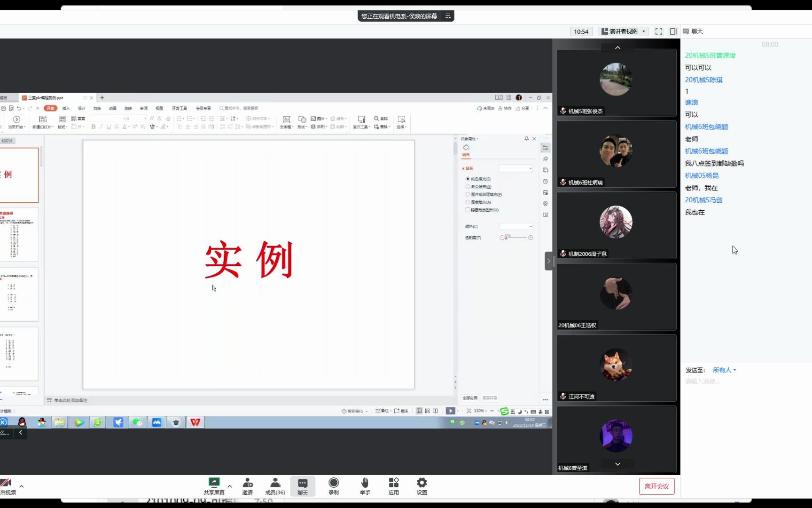The image size is (812, 508).
Task: Open the share screen button
Action: 214,486
